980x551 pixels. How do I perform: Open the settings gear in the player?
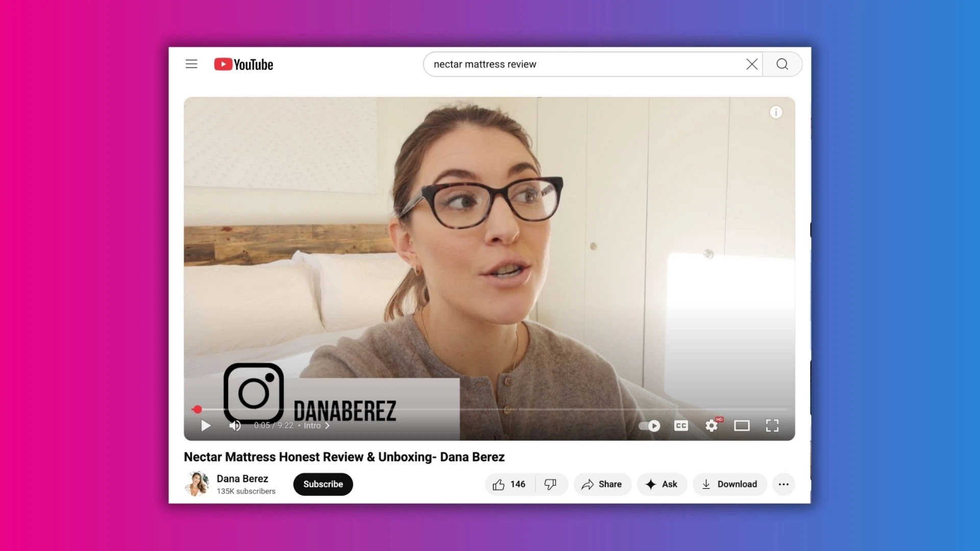pyautogui.click(x=711, y=425)
